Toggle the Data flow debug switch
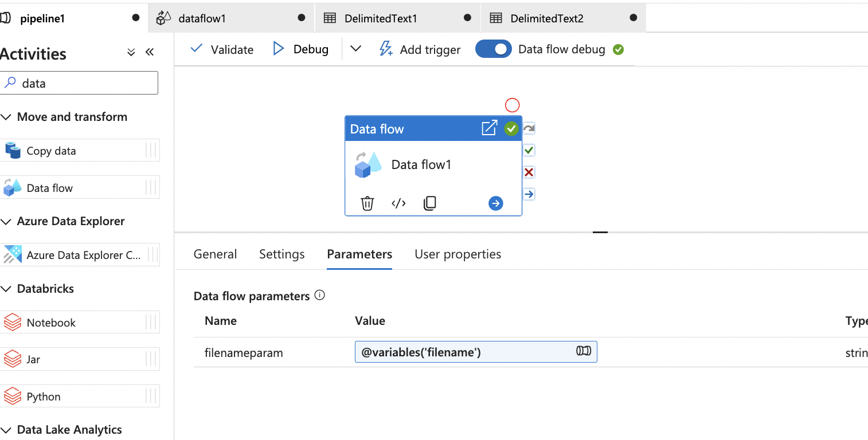This screenshot has width=868, height=440. tap(493, 49)
